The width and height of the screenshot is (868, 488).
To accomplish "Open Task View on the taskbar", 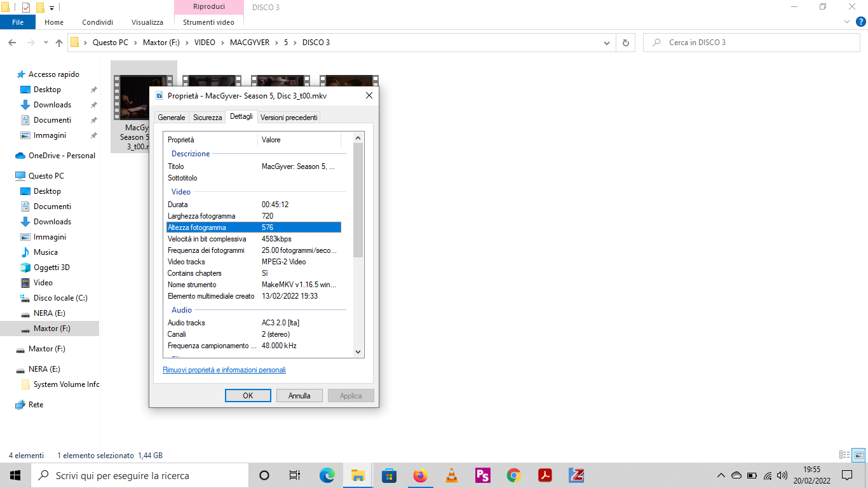I will pyautogui.click(x=295, y=475).
